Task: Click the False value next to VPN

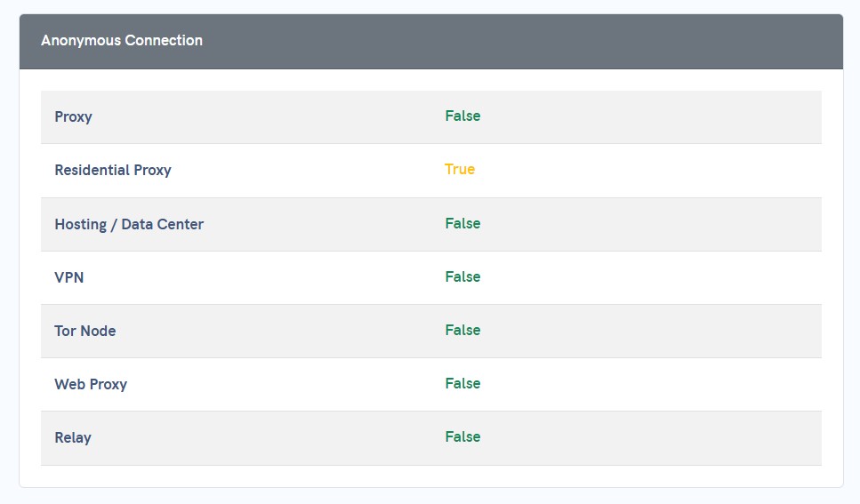Action: [x=462, y=276]
